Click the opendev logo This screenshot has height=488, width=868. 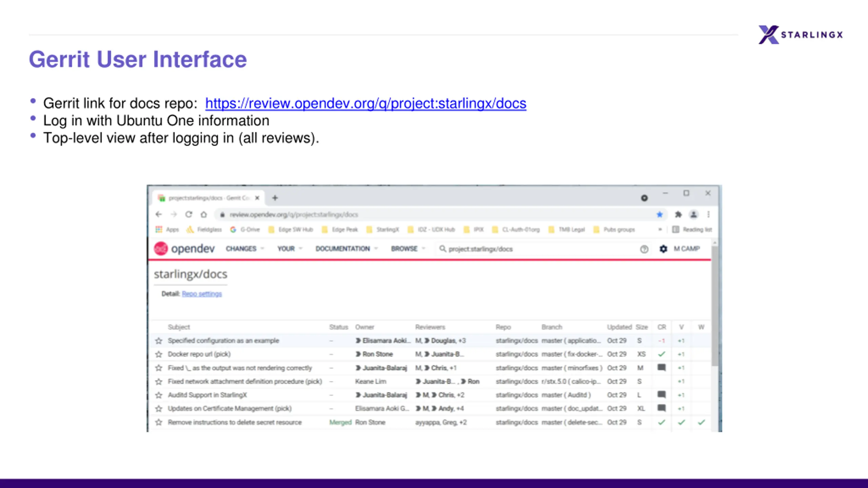(x=184, y=249)
